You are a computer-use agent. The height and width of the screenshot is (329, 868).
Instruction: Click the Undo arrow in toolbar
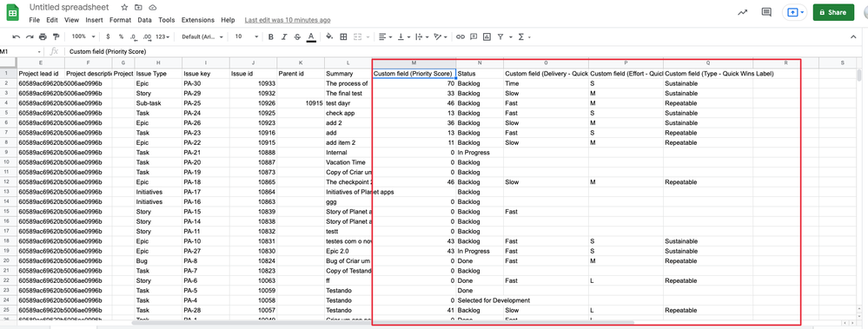click(x=16, y=37)
